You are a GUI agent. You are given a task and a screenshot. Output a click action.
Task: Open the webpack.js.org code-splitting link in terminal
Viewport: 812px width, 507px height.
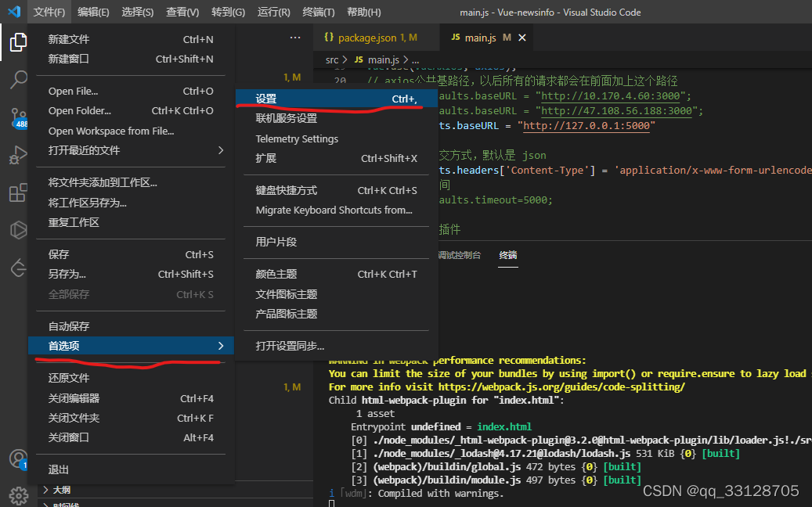[x=561, y=387]
